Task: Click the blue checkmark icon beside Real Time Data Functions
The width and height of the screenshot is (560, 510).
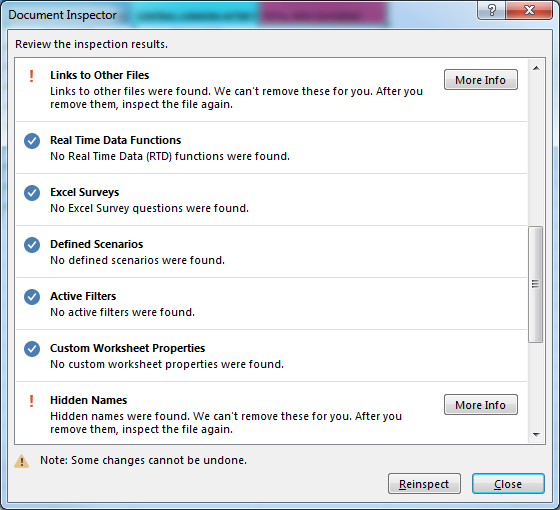Action: [32, 141]
